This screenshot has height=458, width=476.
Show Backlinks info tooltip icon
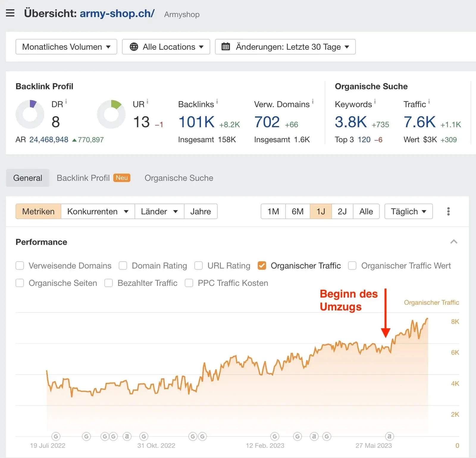point(217,102)
